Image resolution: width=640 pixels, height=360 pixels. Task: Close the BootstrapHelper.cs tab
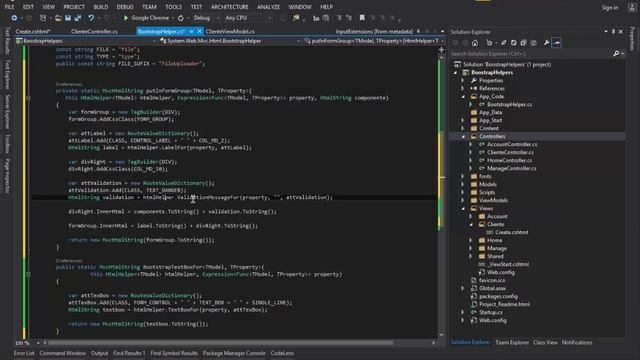pos(200,31)
